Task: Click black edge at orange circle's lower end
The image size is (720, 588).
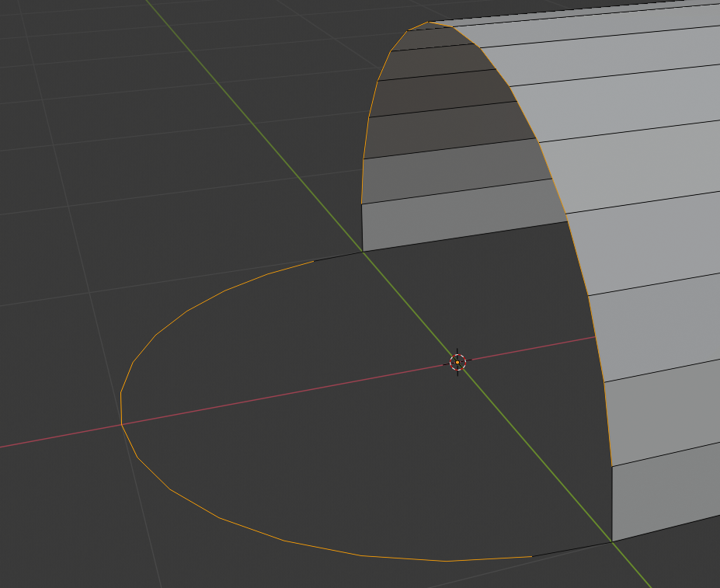Action: pyautogui.click(x=571, y=549)
